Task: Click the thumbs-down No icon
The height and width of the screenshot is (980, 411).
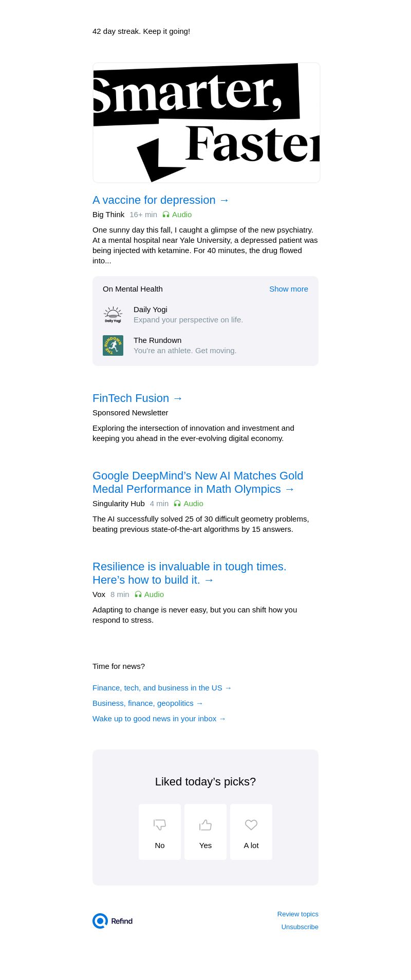Action: pos(160,824)
